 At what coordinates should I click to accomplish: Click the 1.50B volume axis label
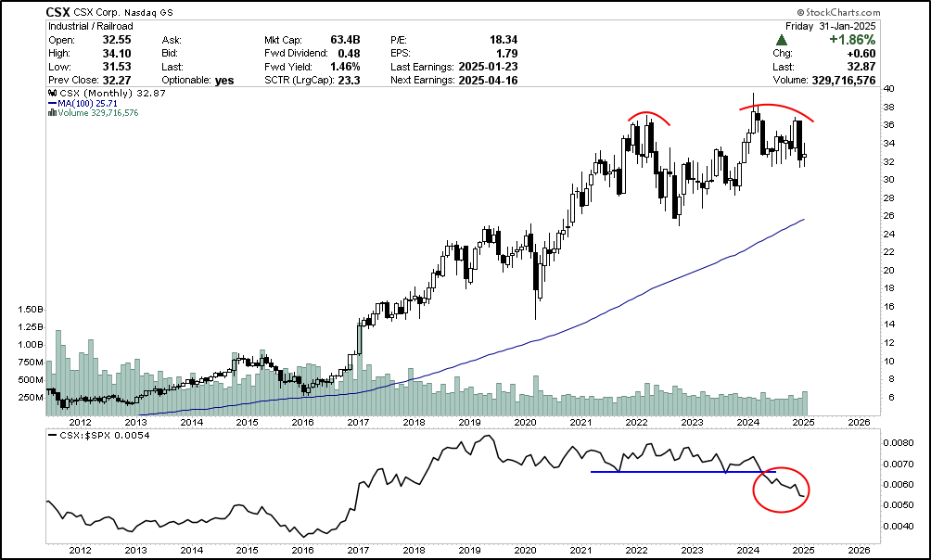(x=31, y=310)
